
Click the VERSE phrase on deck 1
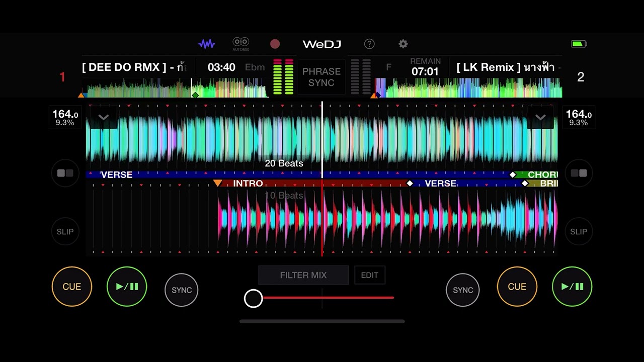coord(117,174)
